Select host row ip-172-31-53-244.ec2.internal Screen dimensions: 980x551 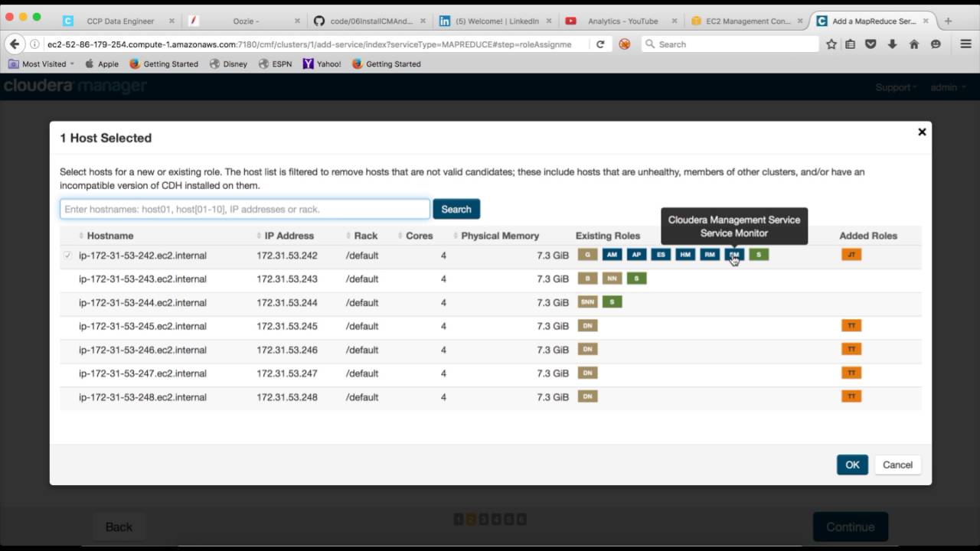pyautogui.click(x=491, y=302)
